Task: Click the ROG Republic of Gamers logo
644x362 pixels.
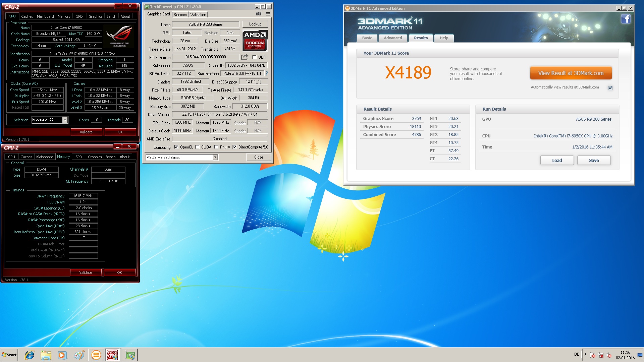Action: [119, 37]
